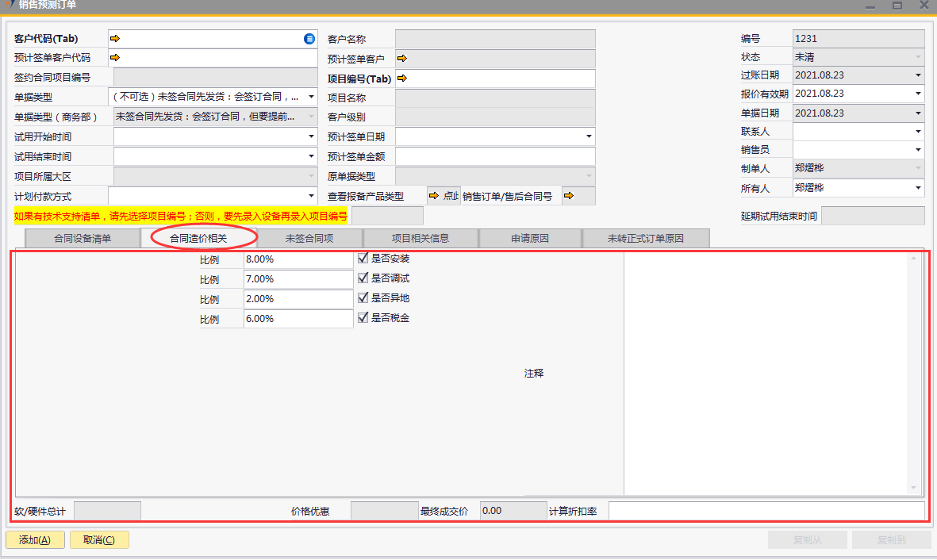937x560 pixels.
Task: Click the application logo in title bar
Action: tap(7, 6)
